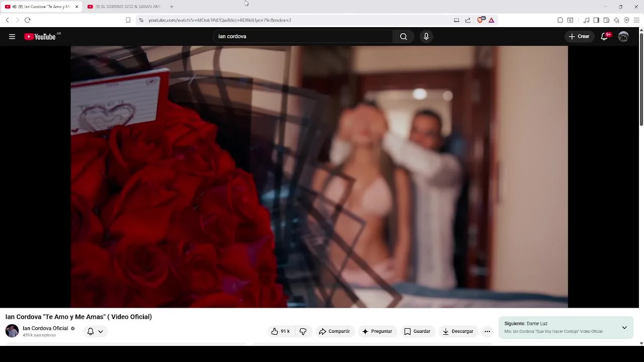The image size is (644, 362).
Task: Open the account avatar menu
Action: point(623,36)
